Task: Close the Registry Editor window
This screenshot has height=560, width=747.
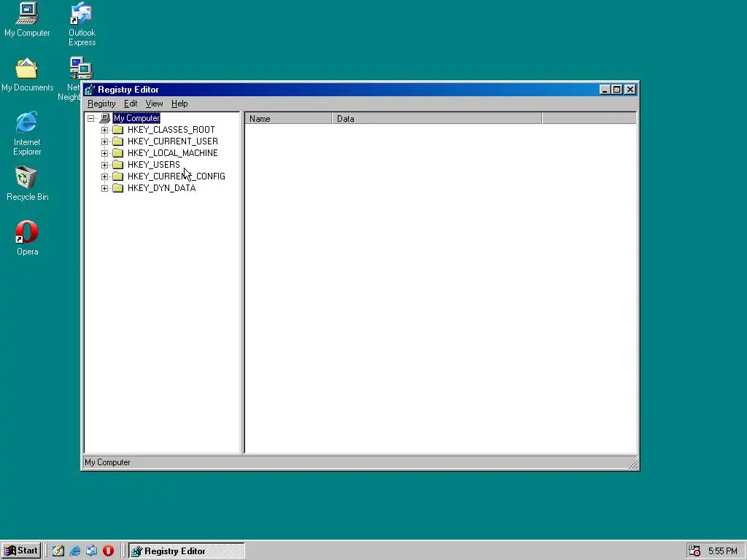Action: (x=630, y=90)
